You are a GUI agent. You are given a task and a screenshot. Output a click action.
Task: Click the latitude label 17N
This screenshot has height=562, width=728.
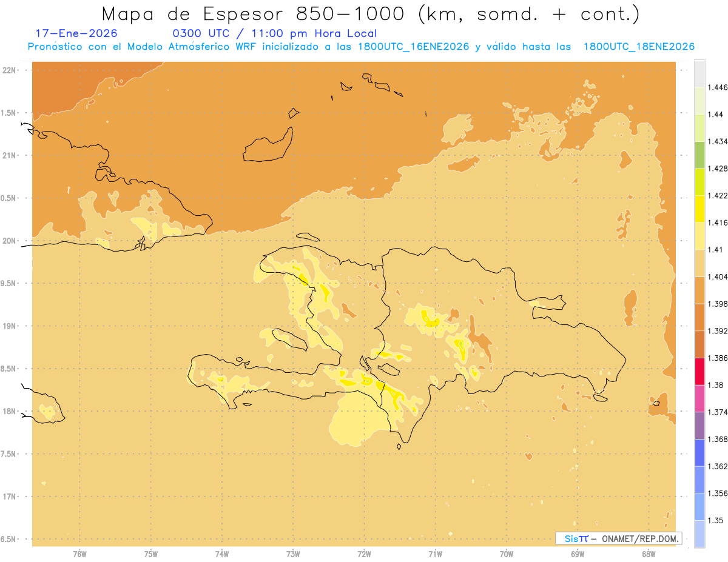(9, 497)
